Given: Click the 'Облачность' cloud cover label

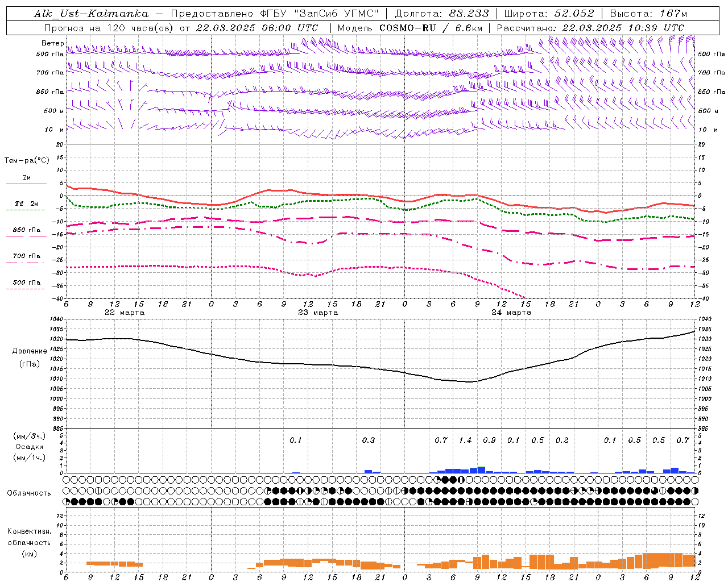Looking at the screenshot, I should [x=29, y=493].
